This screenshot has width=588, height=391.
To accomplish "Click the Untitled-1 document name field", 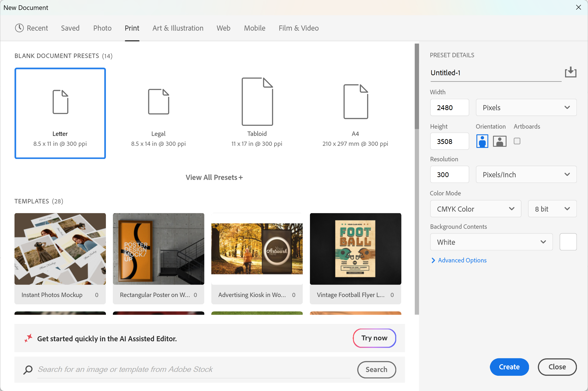I will pyautogui.click(x=496, y=73).
